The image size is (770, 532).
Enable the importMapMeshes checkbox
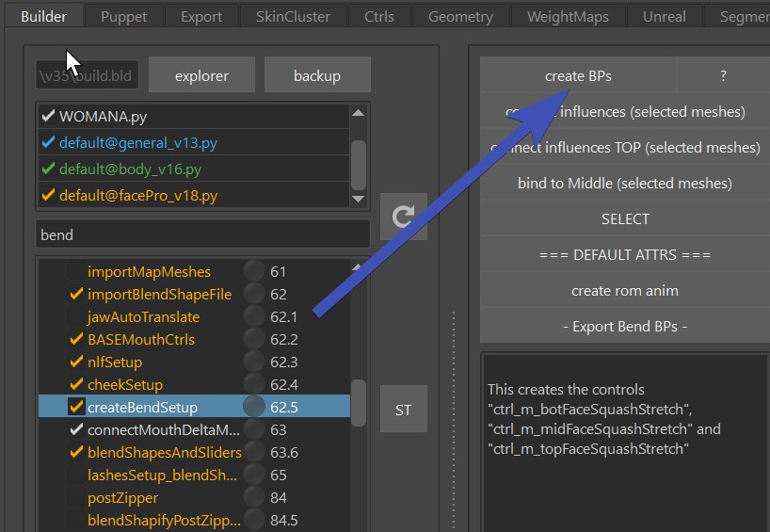76,271
